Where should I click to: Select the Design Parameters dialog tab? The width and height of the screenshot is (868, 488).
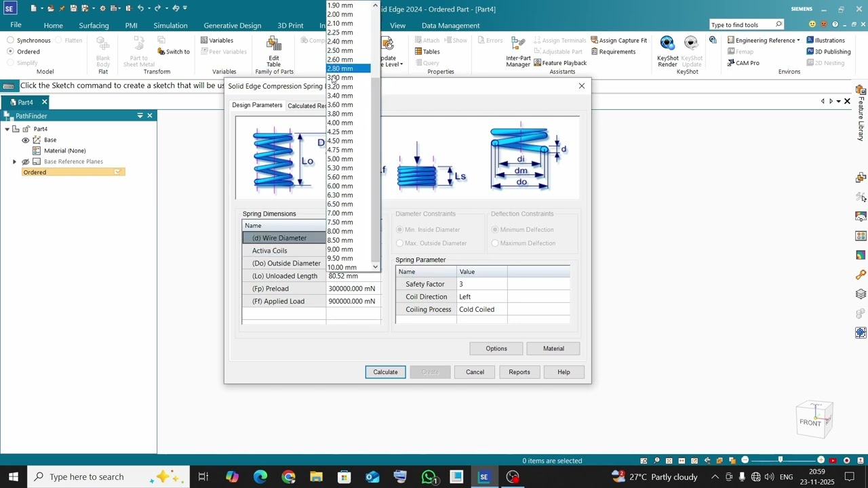pyautogui.click(x=257, y=105)
